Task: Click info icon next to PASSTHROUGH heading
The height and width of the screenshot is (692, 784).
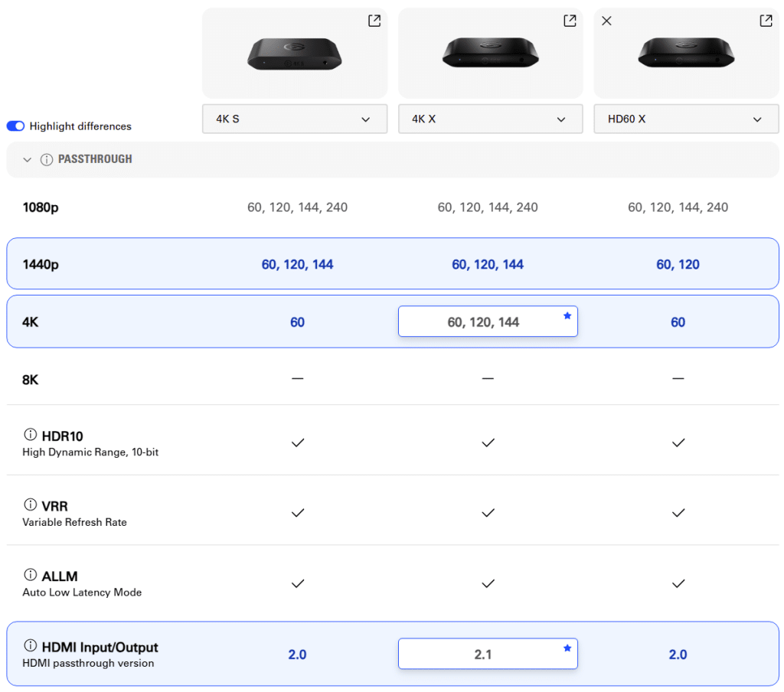Action: 47,159
